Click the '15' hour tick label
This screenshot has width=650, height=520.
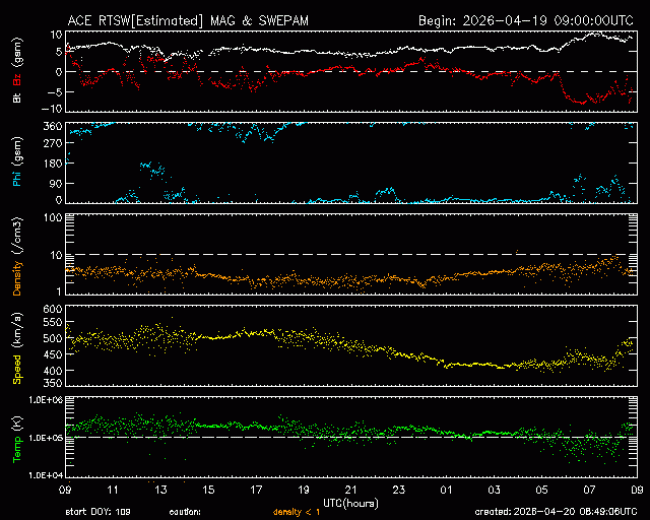[x=208, y=490]
